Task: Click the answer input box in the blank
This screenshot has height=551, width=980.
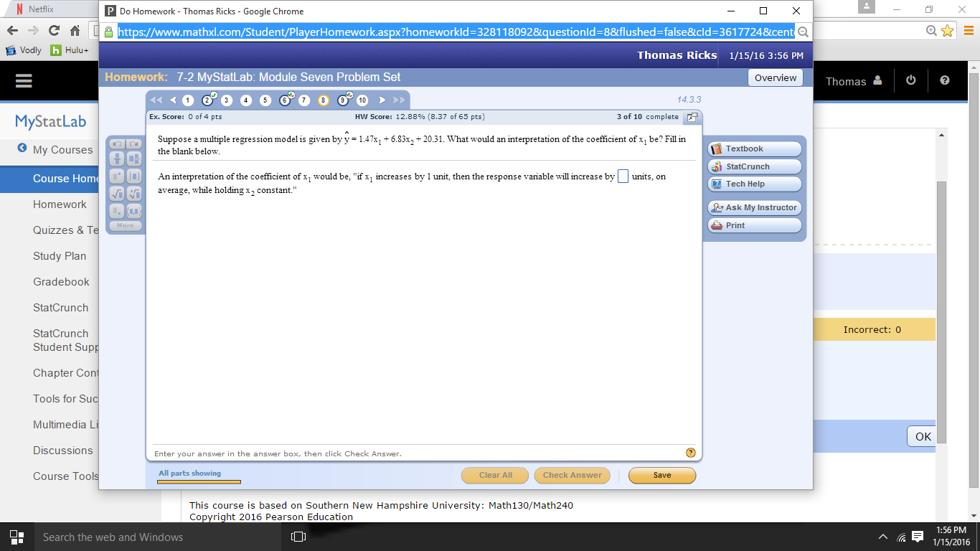Action: (x=623, y=176)
